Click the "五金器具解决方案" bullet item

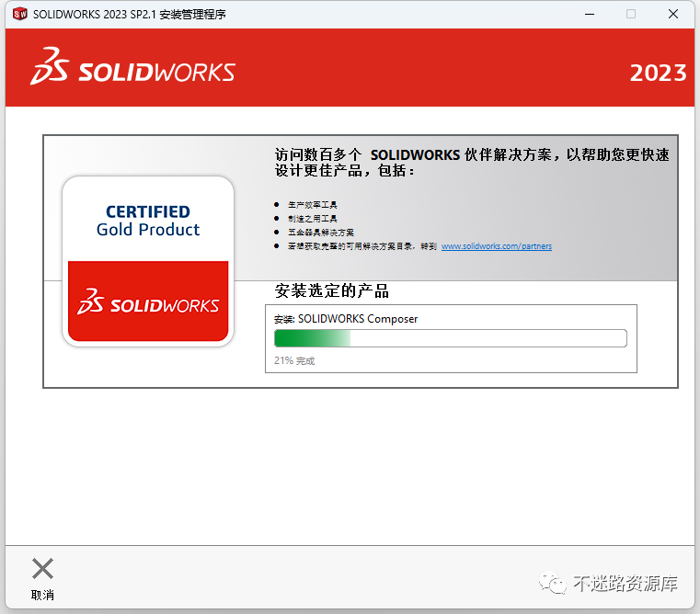pyautogui.click(x=321, y=233)
